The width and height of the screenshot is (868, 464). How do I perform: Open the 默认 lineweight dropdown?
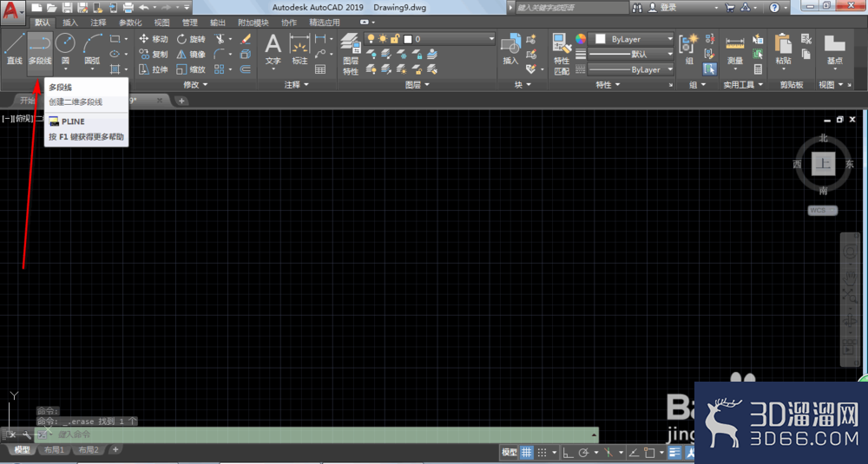point(630,54)
